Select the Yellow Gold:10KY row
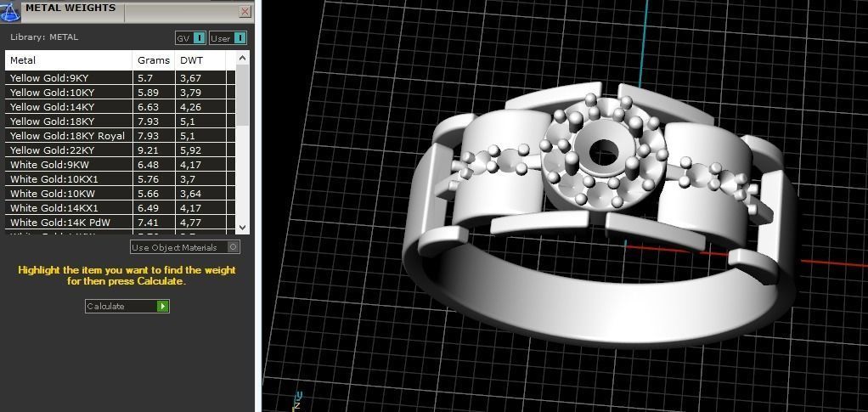The image size is (868, 412). point(120,93)
